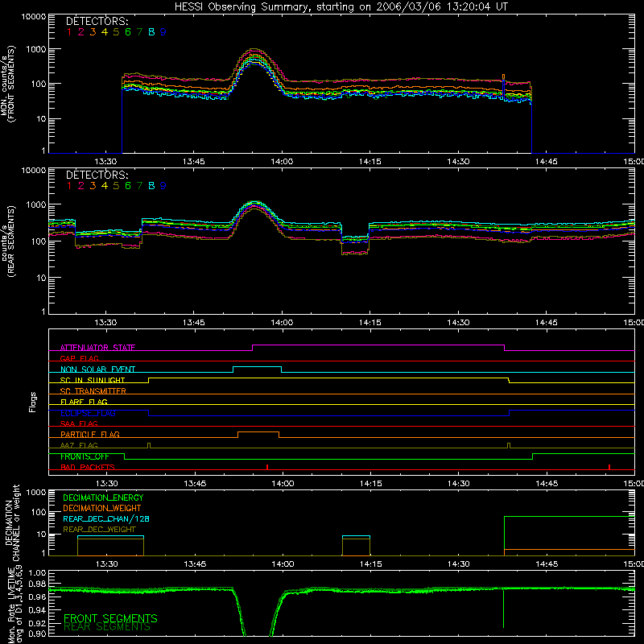Select detector 1 in front segments legend
The width and height of the screenshot is (644, 644).
(69, 32)
